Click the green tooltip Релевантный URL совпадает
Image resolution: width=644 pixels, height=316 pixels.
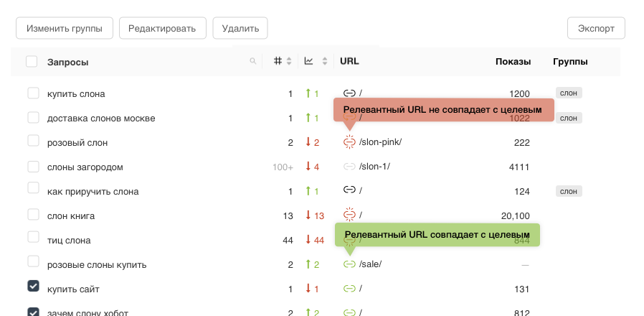click(437, 235)
